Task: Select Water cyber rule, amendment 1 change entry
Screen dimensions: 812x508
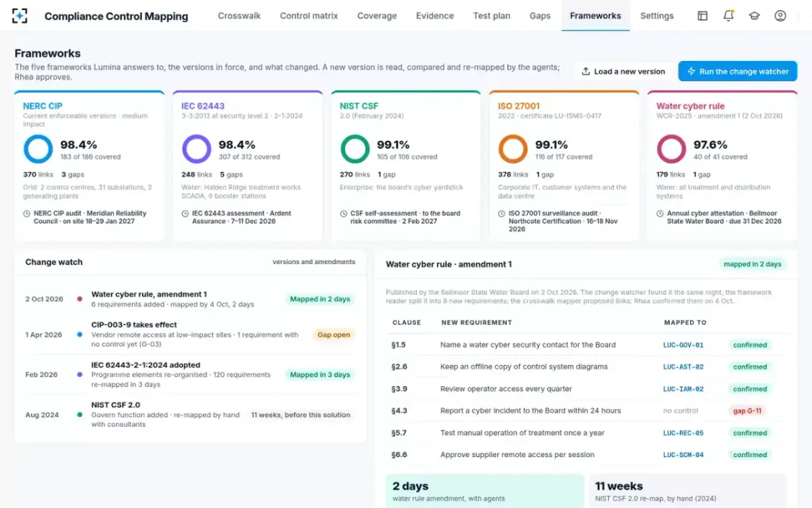Action: pyautogui.click(x=190, y=299)
